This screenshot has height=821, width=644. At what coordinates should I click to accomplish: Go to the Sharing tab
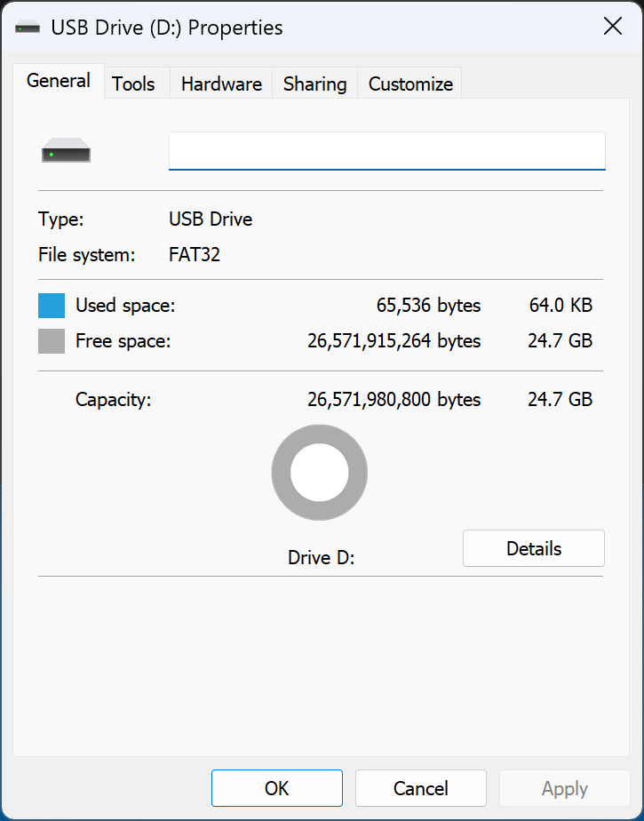[314, 84]
